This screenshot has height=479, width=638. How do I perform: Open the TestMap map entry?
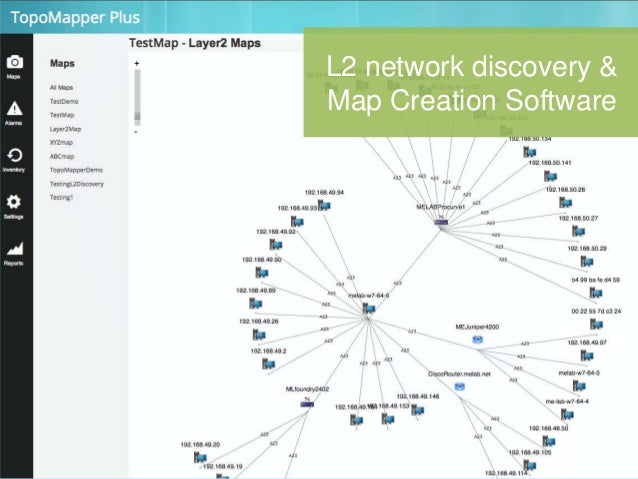pyautogui.click(x=62, y=115)
